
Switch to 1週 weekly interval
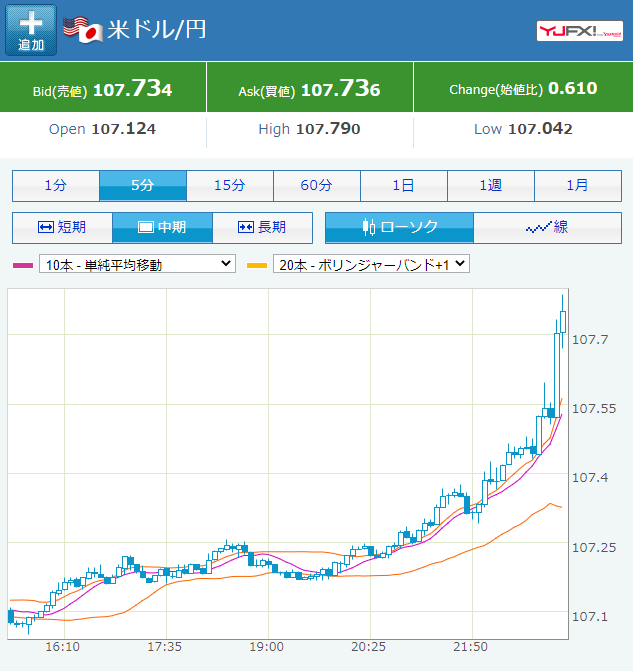tap(491, 186)
